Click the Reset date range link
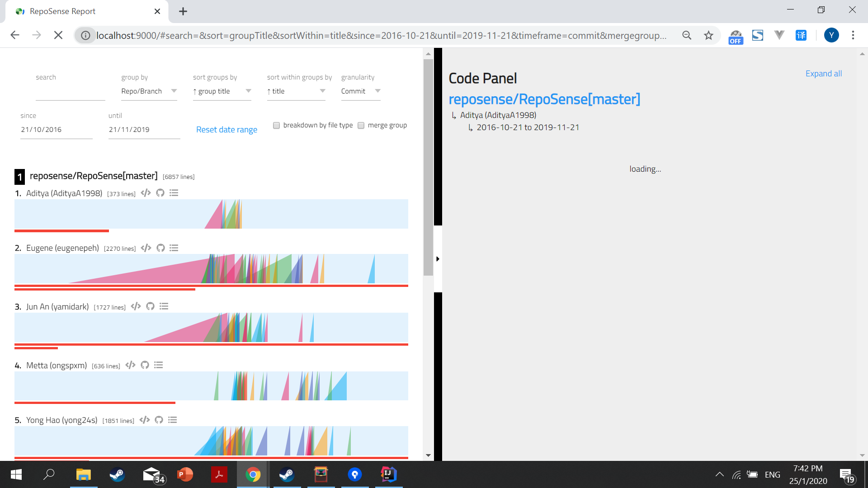868x488 pixels. [x=226, y=130]
